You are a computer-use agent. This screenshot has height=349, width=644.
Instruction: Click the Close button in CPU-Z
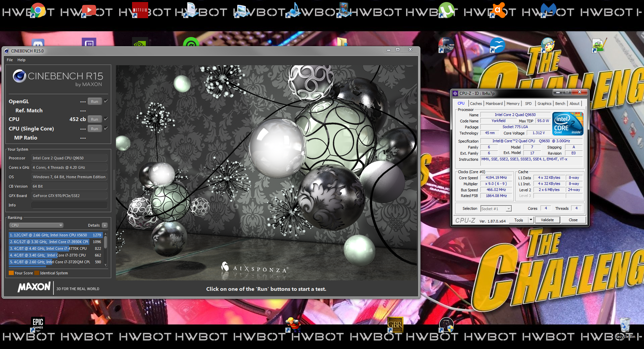point(573,220)
